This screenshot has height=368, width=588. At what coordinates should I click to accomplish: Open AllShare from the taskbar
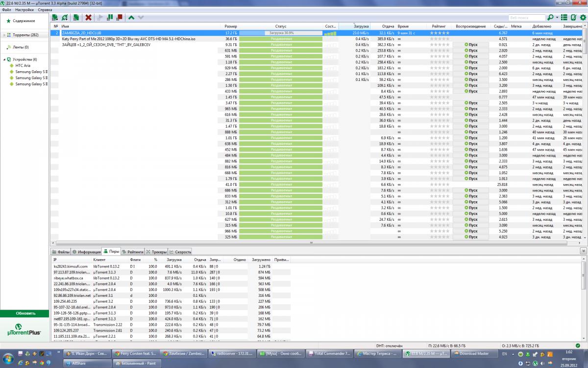coord(88,363)
